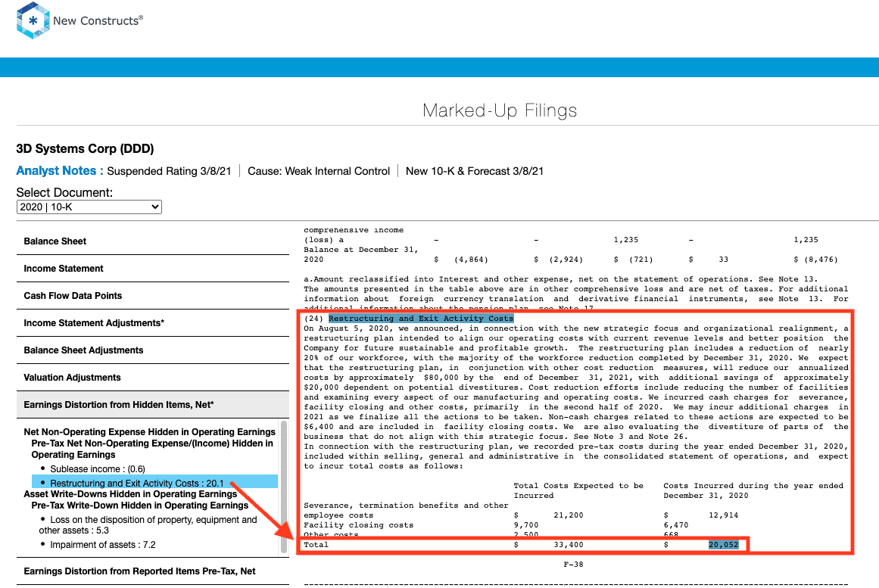Open the Select Document dropdown showing 2020 | 10-K
This screenshot has width=879, height=588.
(89, 207)
